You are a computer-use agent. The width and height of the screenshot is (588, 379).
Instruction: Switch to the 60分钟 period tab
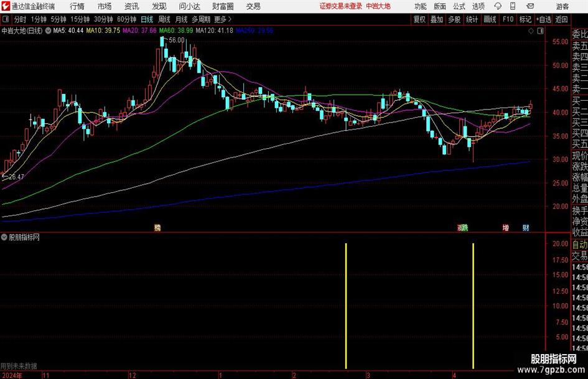pyautogui.click(x=127, y=19)
